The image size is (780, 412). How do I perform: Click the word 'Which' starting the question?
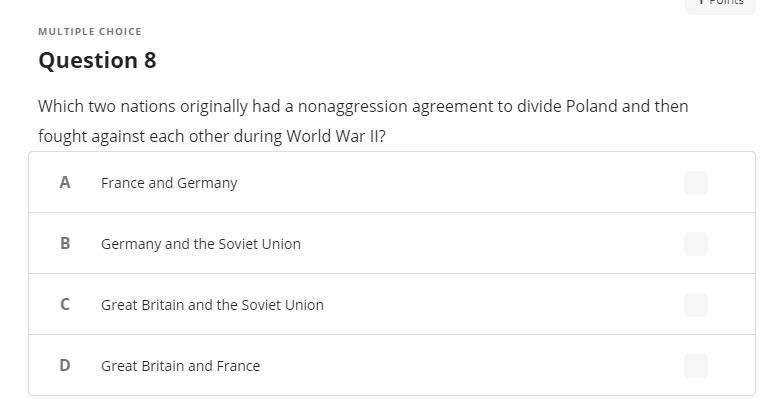[60, 106]
